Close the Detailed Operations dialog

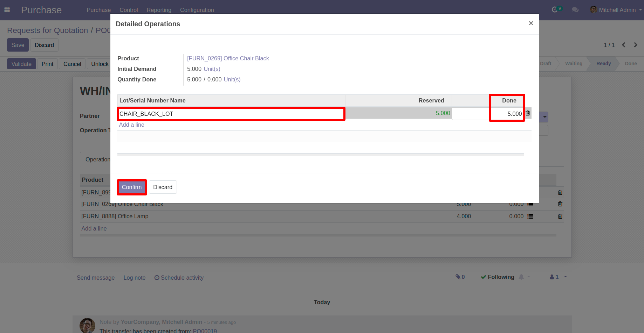coord(531,23)
